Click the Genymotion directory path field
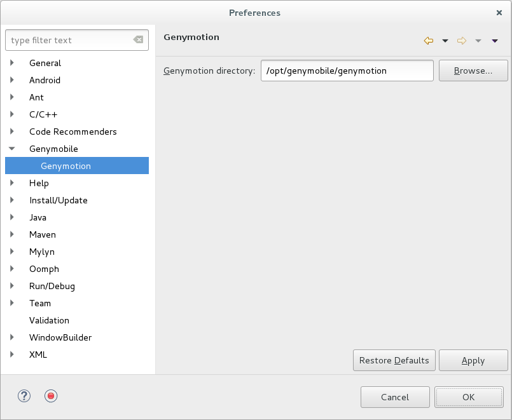 coord(347,71)
